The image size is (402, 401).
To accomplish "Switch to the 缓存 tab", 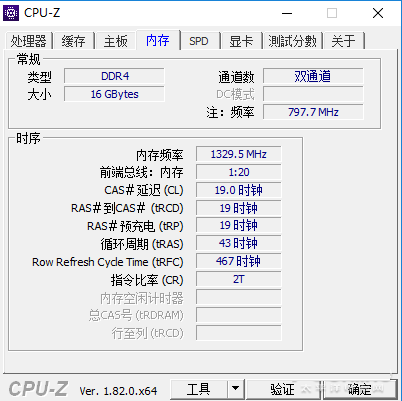I will (74, 41).
